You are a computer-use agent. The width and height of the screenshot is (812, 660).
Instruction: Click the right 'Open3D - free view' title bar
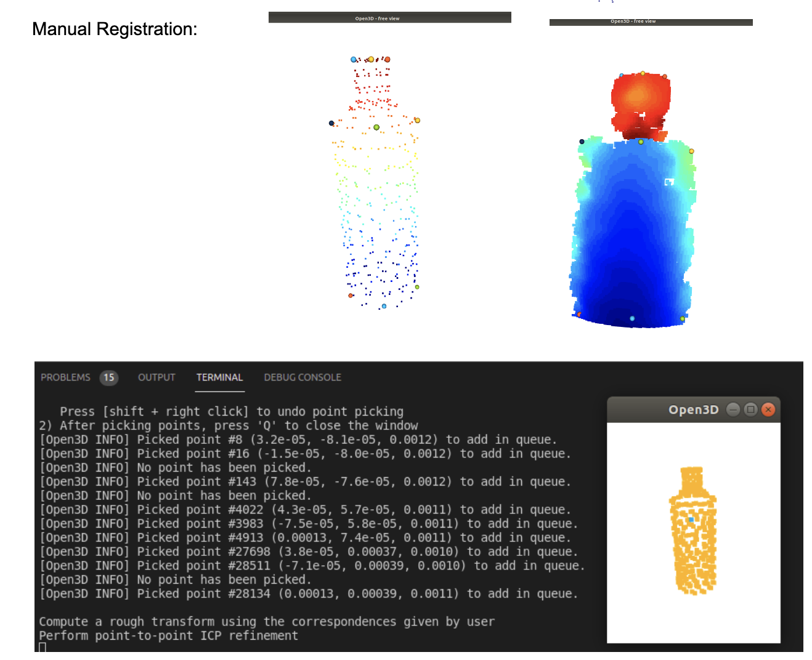tap(650, 21)
